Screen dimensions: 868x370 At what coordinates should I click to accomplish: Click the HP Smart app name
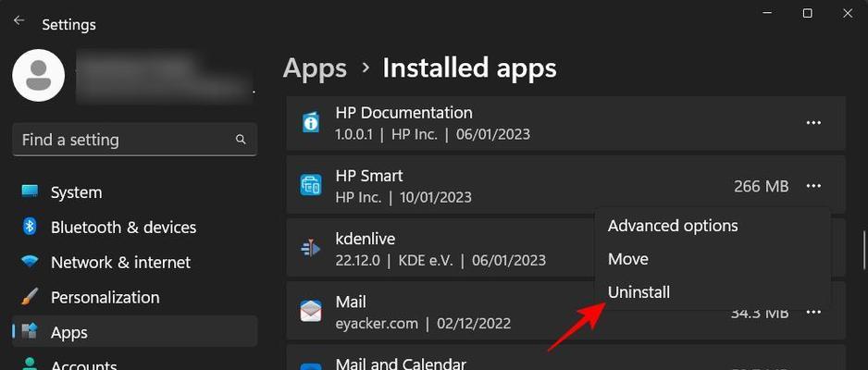tap(369, 176)
